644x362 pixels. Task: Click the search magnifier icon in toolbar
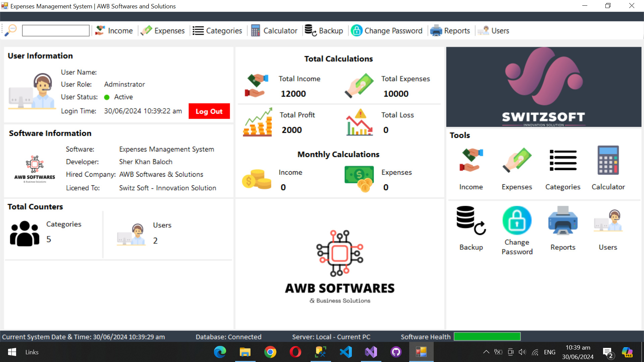pos(11,30)
